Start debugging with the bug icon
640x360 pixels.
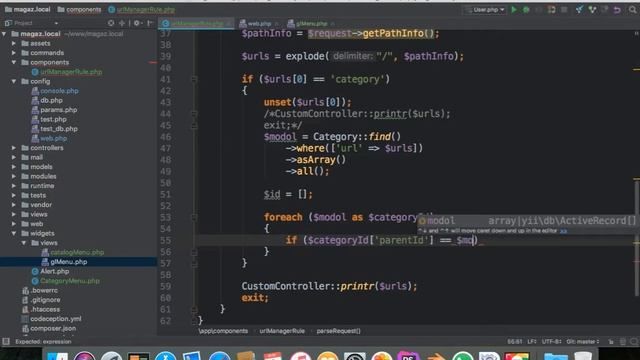click(526, 9)
